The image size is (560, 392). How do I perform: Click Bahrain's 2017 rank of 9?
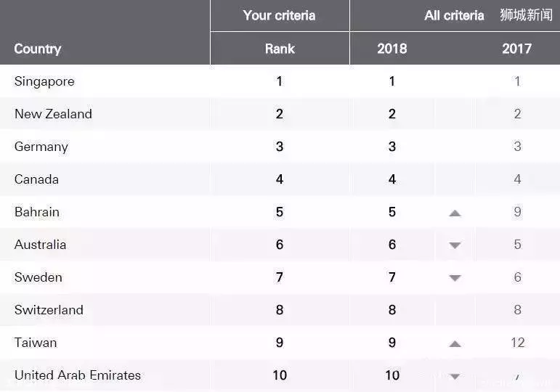(517, 212)
